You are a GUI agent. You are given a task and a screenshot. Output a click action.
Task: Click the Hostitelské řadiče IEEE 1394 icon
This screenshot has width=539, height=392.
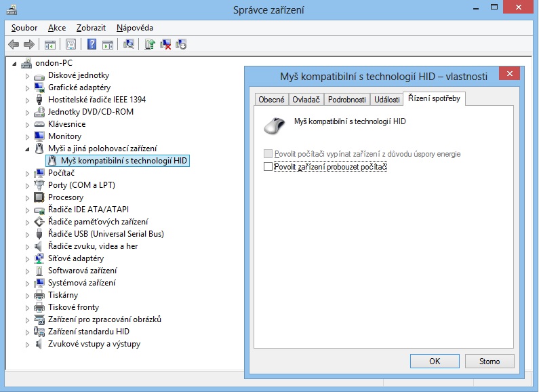(x=39, y=100)
